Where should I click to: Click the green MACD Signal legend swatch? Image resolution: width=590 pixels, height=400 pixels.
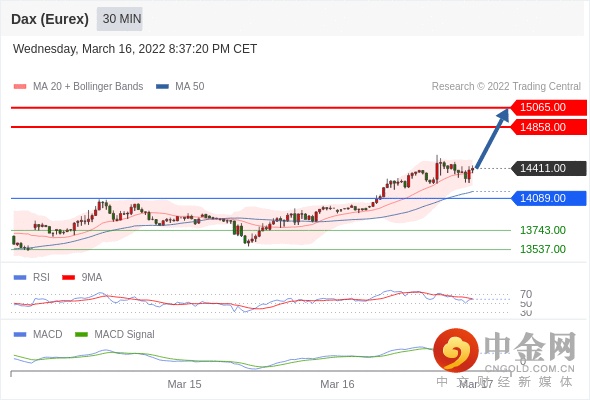pos(81,335)
